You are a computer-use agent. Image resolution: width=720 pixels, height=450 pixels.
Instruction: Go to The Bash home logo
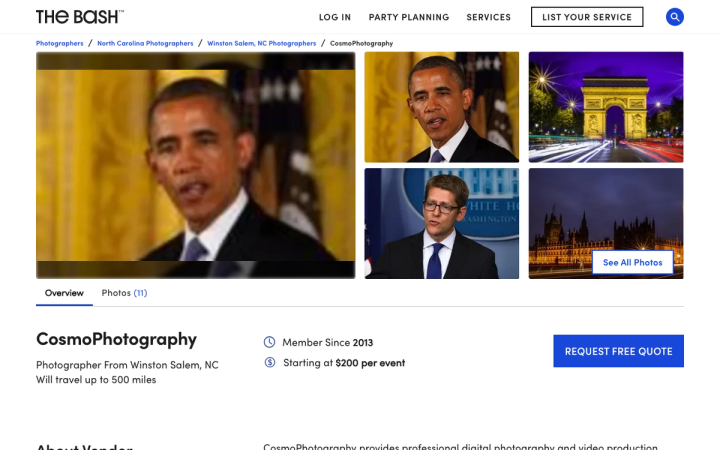tap(80, 17)
